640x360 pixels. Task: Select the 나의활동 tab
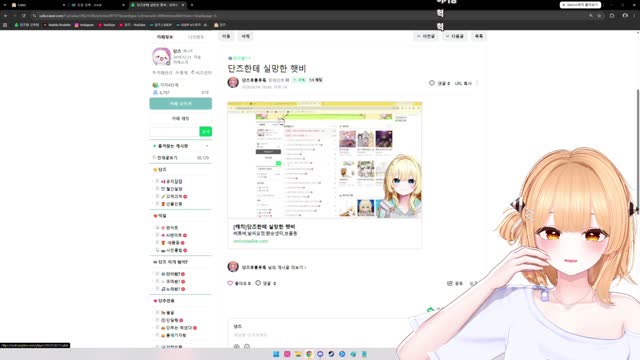coord(196,37)
